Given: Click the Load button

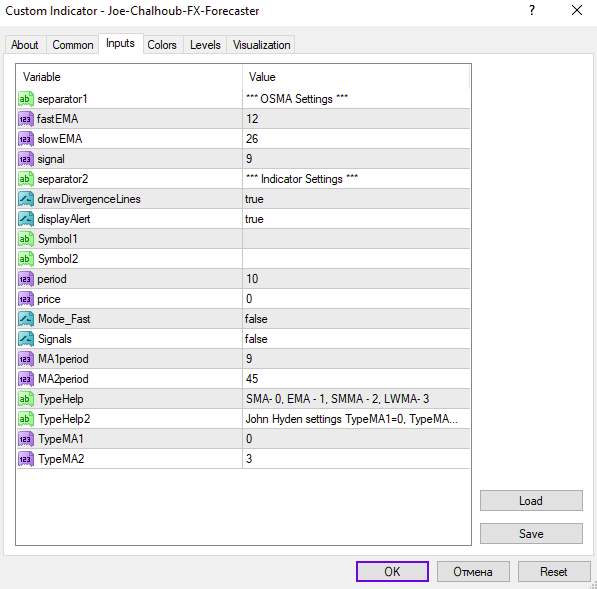Looking at the screenshot, I should [x=531, y=501].
